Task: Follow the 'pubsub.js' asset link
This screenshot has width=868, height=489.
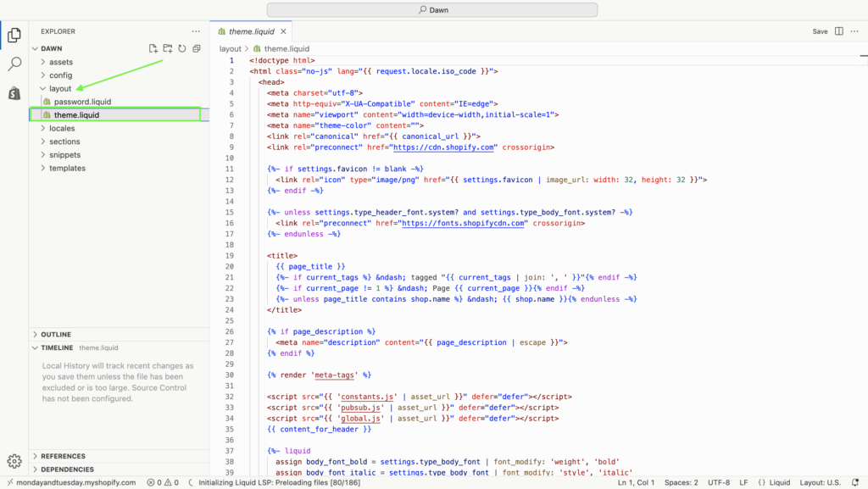Action: 360,408
